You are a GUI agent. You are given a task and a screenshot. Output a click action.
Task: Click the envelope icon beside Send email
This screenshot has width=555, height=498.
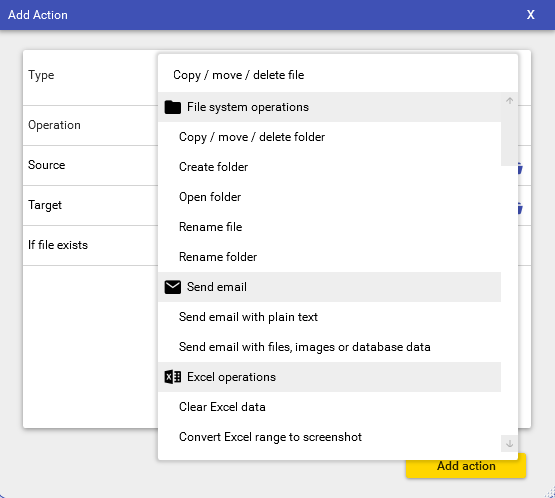[x=173, y=287]
